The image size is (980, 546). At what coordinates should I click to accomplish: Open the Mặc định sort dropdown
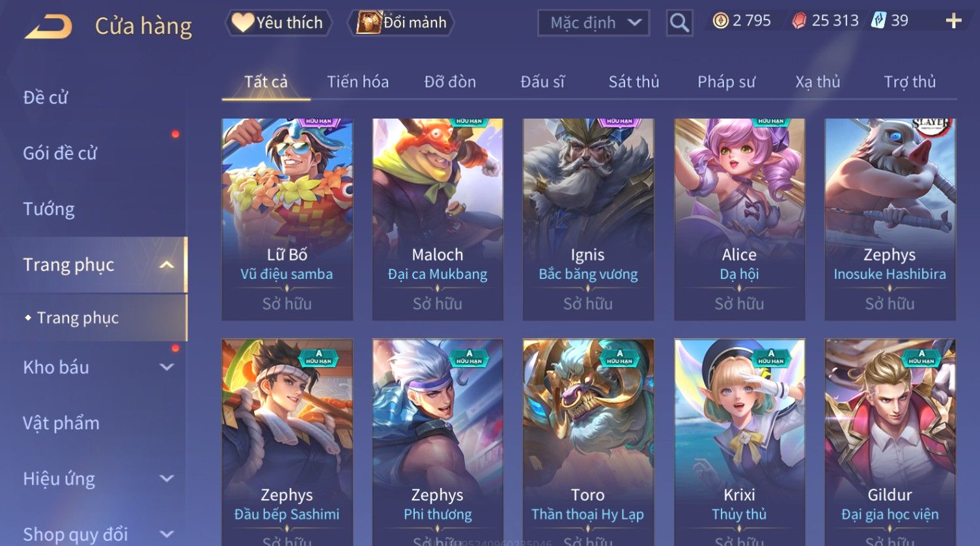point(594,23)
